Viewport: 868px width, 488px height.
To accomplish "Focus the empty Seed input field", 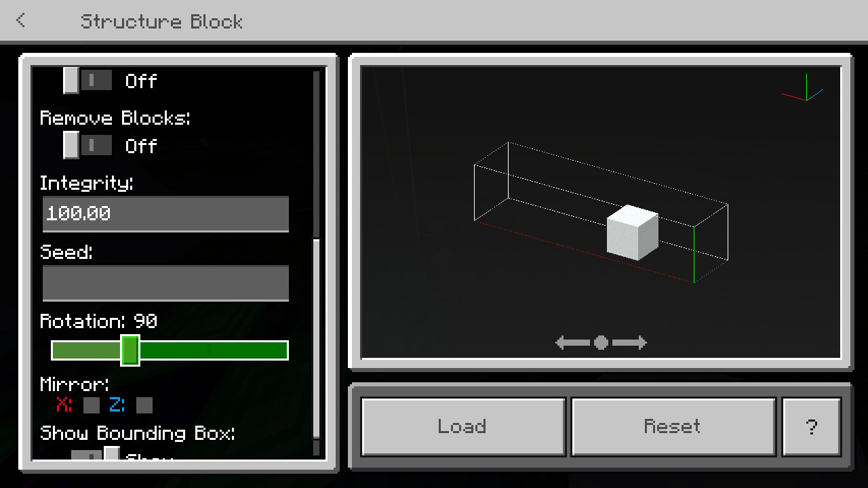I will click(165, 283).
